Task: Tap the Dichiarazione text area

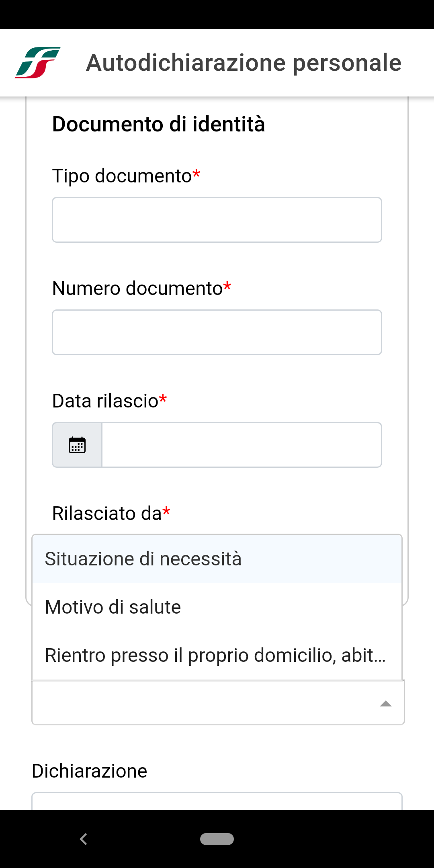Action: tap(217, 801)
